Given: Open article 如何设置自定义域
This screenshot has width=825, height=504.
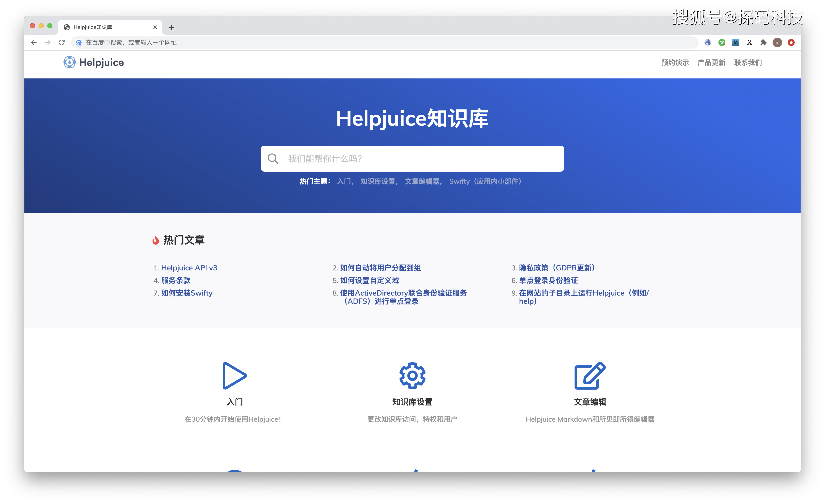Looking at the screenshot, I should click(x=369, y=281).
